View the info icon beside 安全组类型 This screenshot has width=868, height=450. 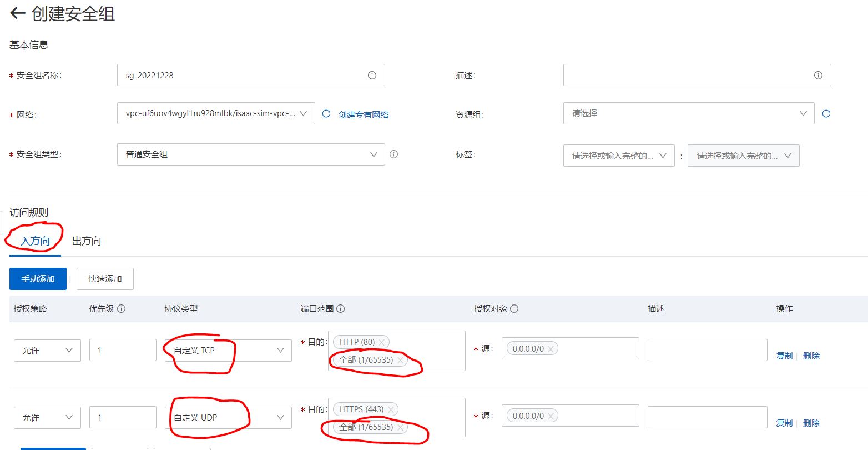(x=394, y=154)
